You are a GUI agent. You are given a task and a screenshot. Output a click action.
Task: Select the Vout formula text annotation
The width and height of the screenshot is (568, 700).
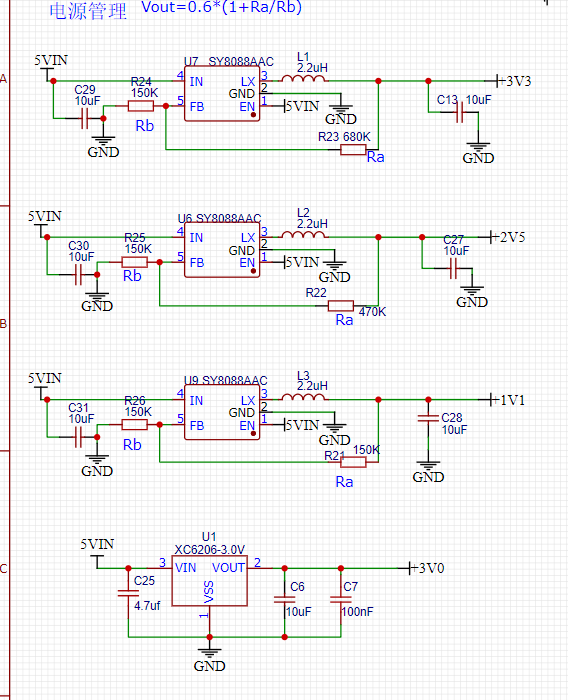pos(221,7)
